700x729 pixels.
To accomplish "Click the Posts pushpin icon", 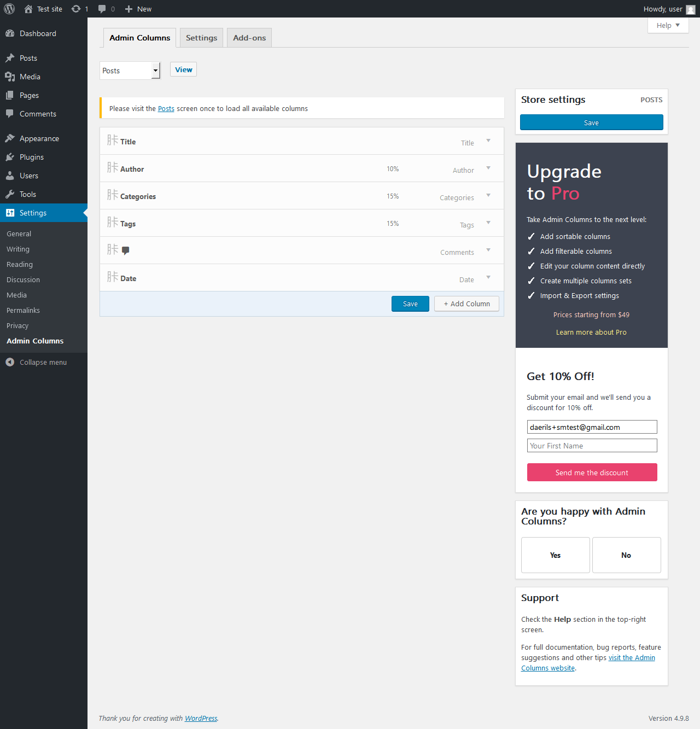I will click(x=10, y=58).
